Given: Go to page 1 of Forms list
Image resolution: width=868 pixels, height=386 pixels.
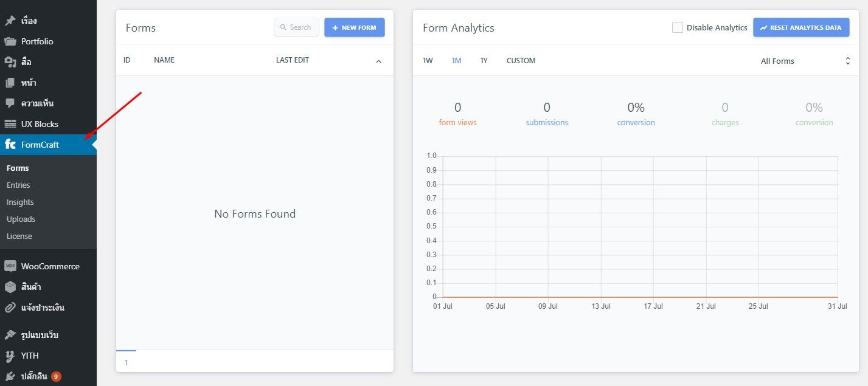Looking at the screenshot, I should pyautogui.click(x=127, y=362).
